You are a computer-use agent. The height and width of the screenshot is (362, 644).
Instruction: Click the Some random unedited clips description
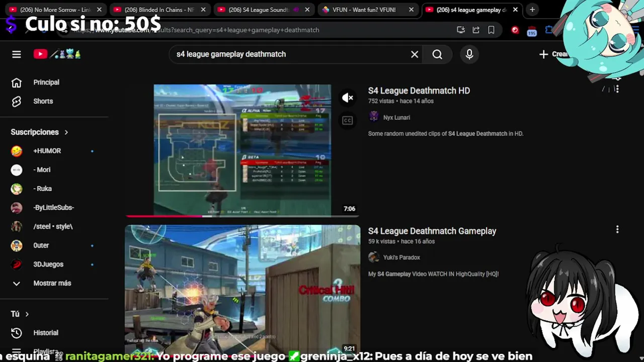pos(446,134)
